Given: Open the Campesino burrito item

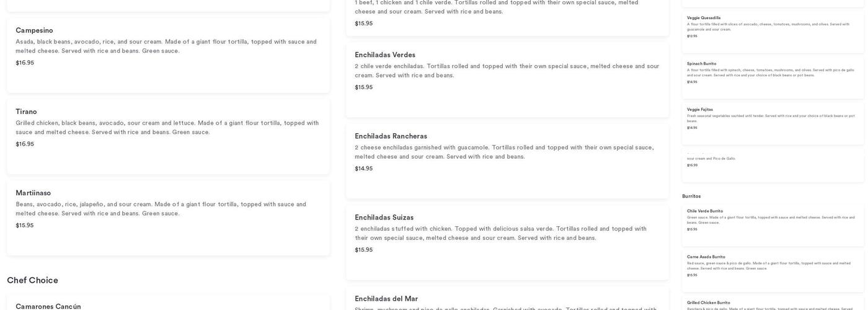Looking at the screenshot, I should point(34,30).
